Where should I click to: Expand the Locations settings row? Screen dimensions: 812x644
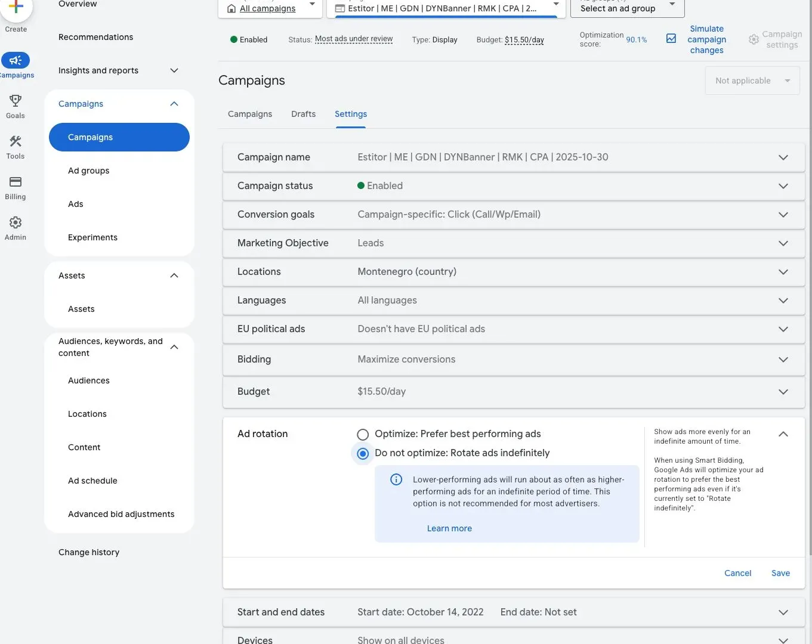[x=783, y=272]
